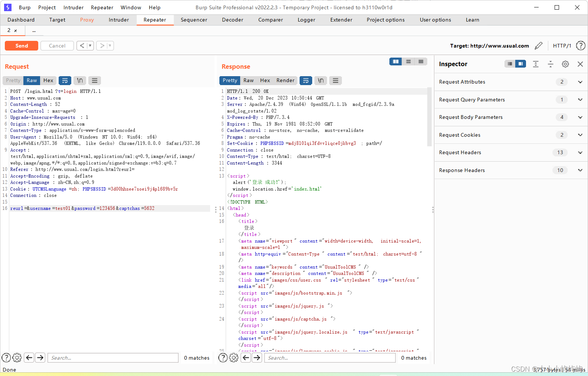Dock Inspector panel to the left layout
Viewport: 588px width, 376px height.
510,64
